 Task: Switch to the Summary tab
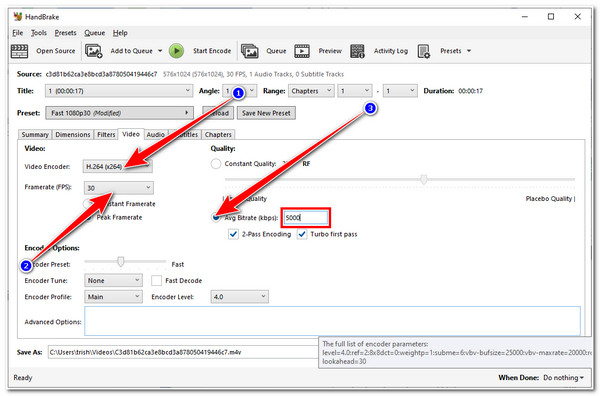tap(35, 135)
